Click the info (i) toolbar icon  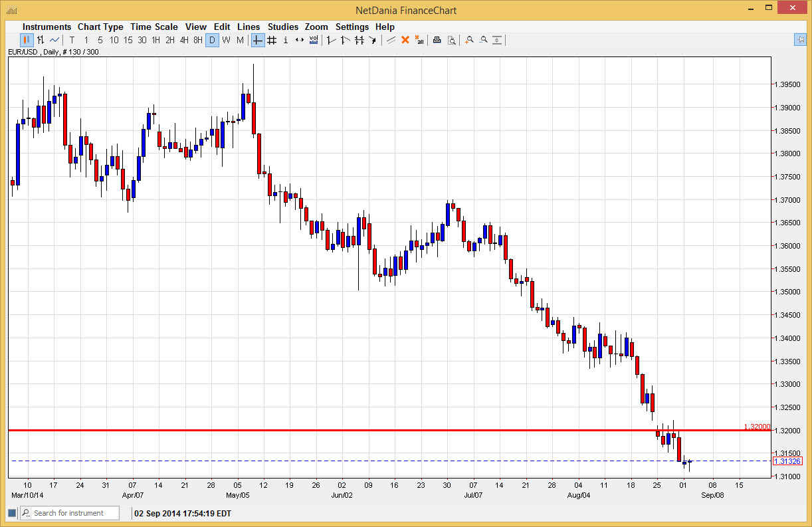click(286, 40)
